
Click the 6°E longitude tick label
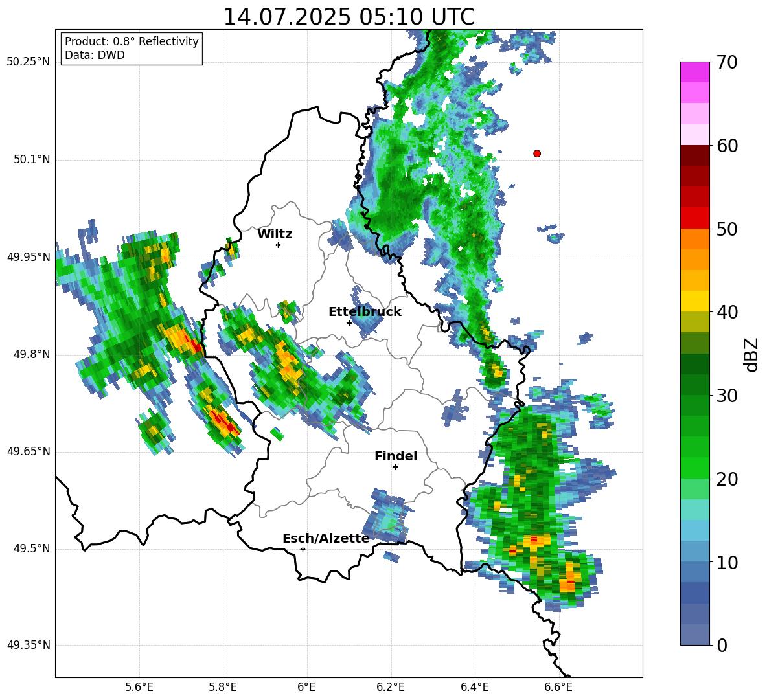(x=307, y=687)
